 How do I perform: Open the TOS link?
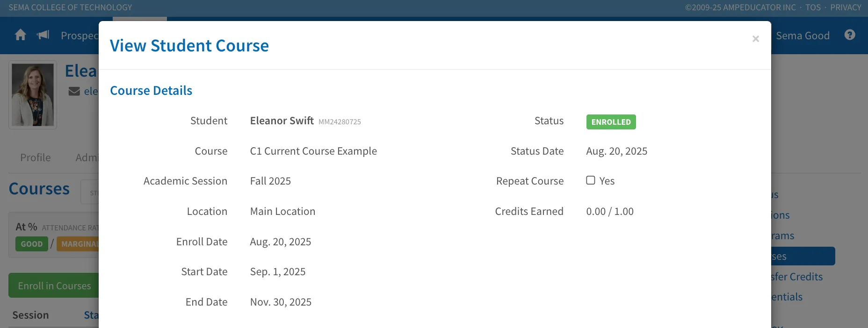[813, 7]
